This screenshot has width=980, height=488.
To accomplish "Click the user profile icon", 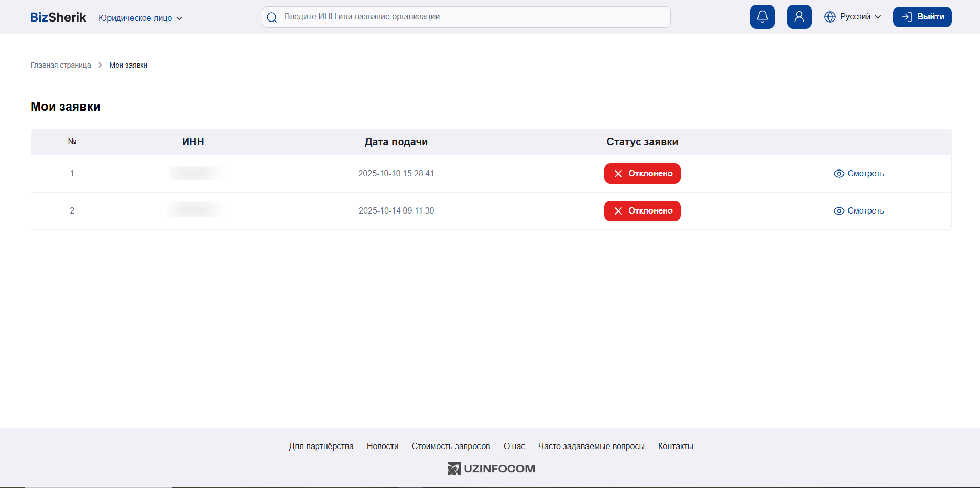I will [799, 16].
